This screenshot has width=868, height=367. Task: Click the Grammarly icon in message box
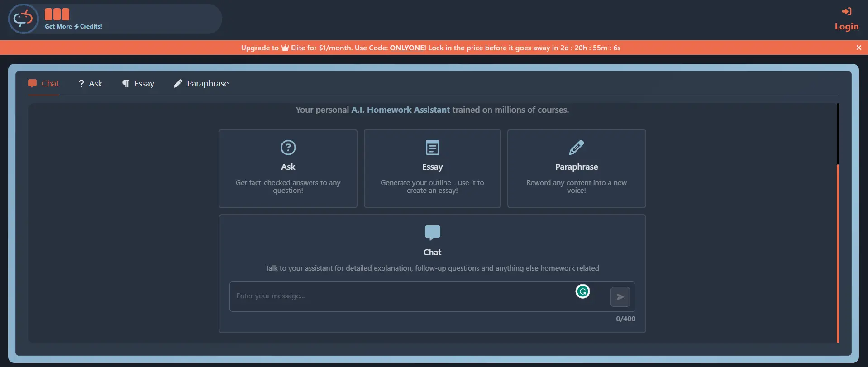[582, 291]
